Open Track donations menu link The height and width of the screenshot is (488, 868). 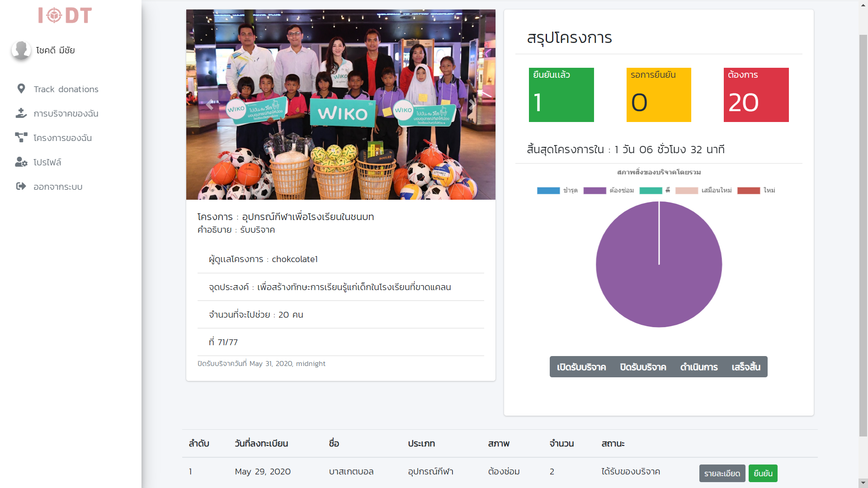[66, 89]
